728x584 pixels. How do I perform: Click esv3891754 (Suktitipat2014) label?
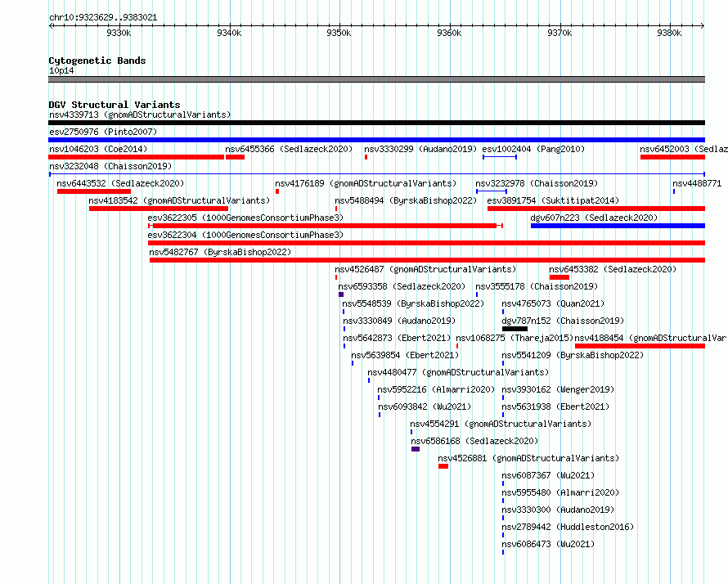pos(553,200)
